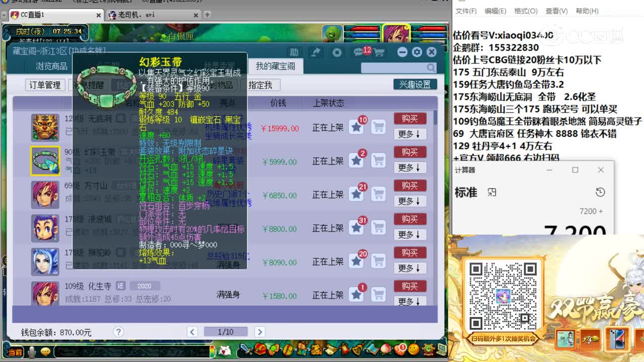Screen dimensions: 644x362
Task: Open messages icon with badge 12
Action: [x=359, y=52]
